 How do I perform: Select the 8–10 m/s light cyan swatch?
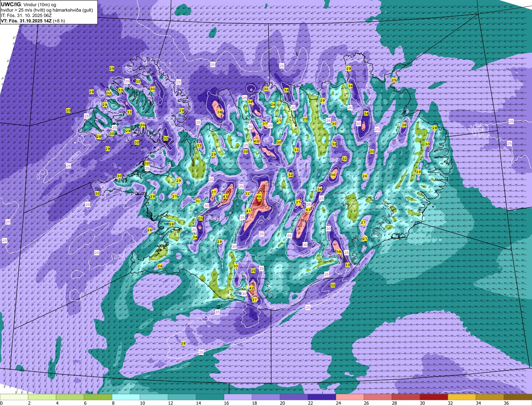click(126, 397)
